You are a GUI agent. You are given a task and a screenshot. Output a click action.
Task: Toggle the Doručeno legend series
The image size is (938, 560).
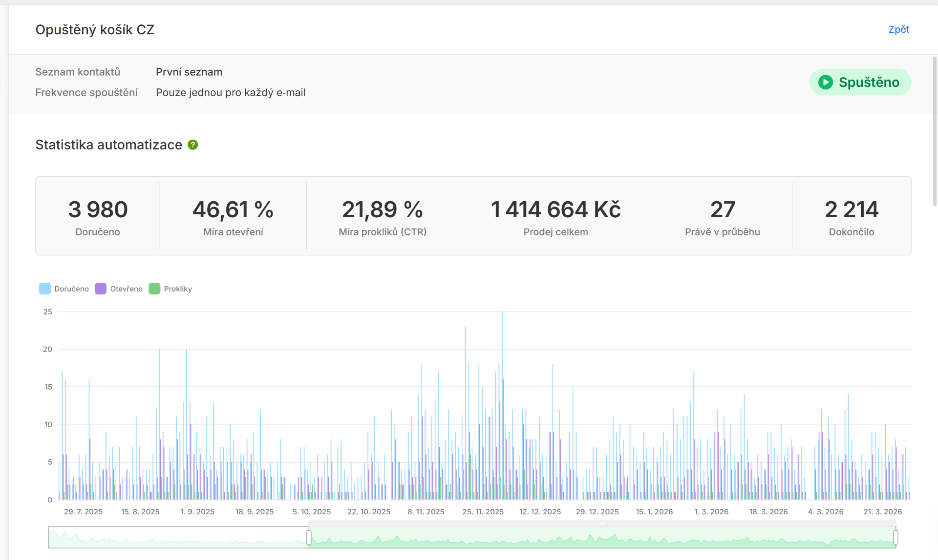[x=64, y=289]
